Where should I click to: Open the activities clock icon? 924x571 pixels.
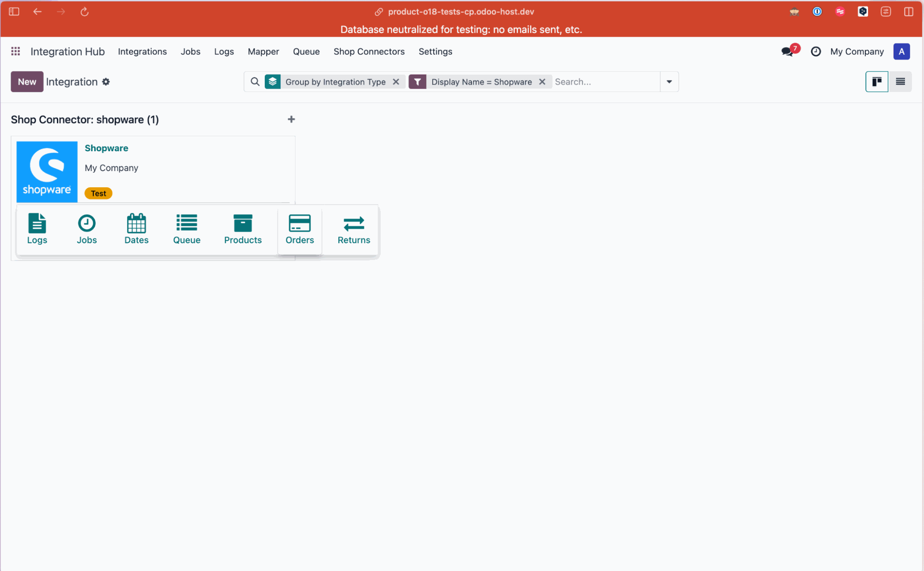[816, 52]
